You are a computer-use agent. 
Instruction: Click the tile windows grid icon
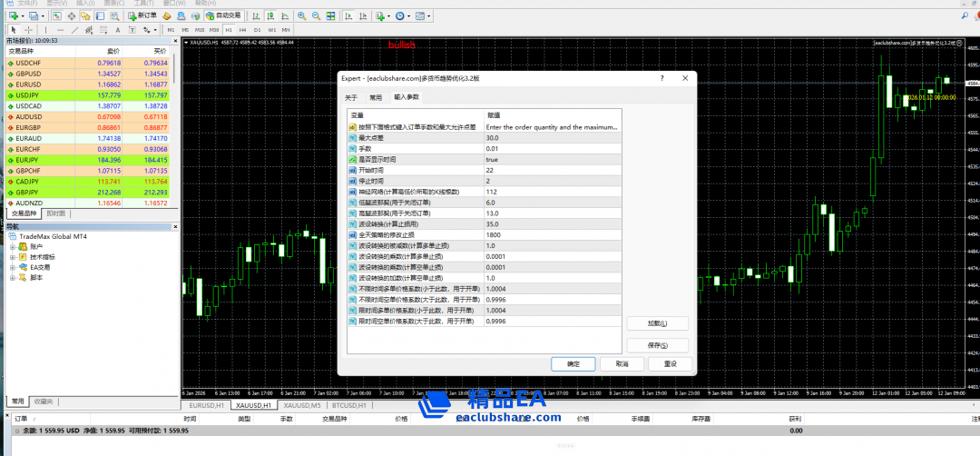coord(331,15)
